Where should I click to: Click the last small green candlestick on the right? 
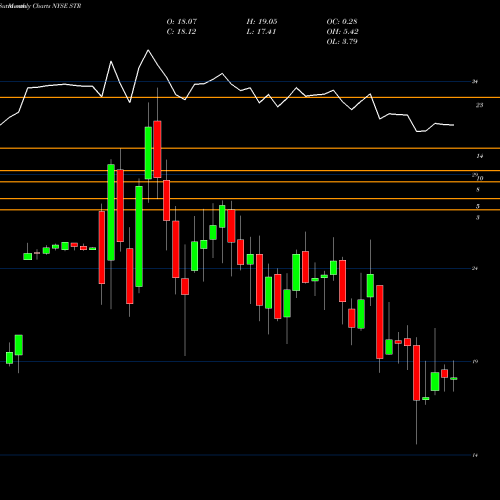pos(453,379)
